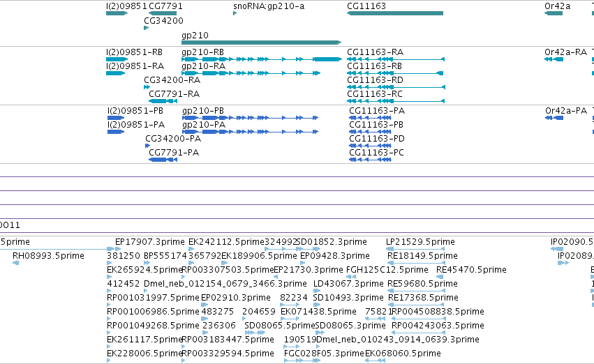Select the CG11163-PC protein label
Screen dimensions: 594x364
376,153
